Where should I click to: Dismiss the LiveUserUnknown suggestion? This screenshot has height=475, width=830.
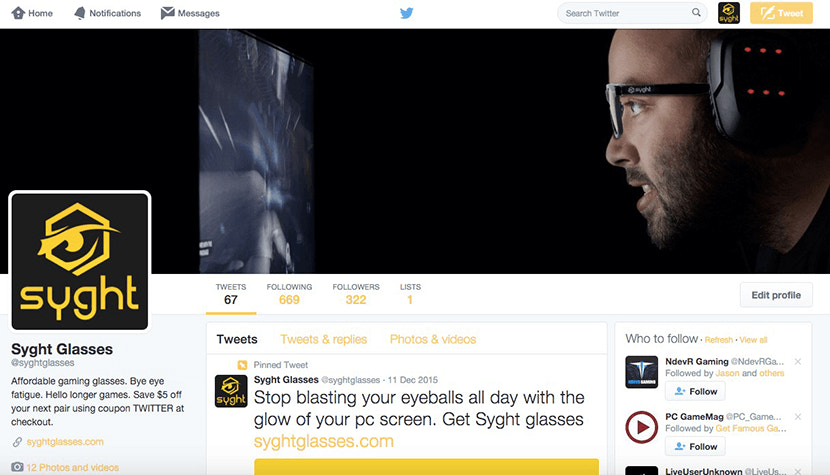[798, 471]
